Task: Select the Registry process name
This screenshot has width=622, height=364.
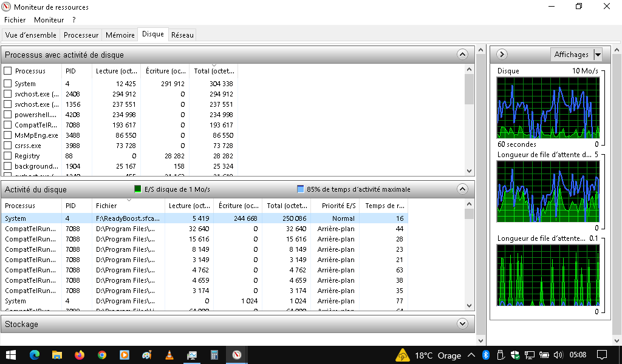Action: pyautogui.click(x=27, y=156)
